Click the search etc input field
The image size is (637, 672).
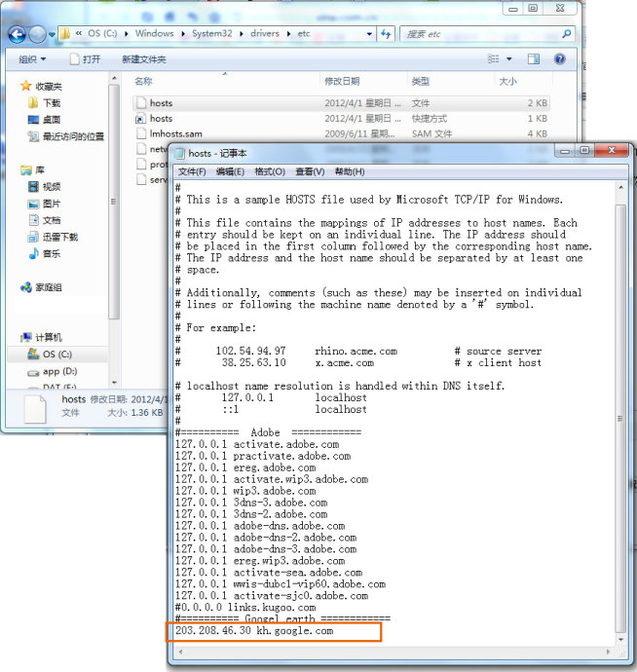click(480, 34)
